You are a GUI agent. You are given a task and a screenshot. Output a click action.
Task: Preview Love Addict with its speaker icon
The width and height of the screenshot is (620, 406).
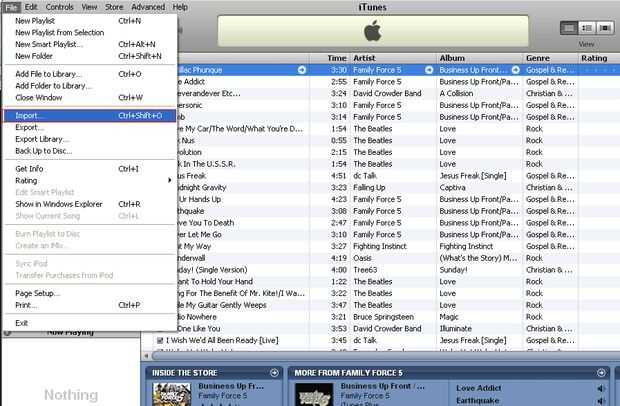click(601, 388)
